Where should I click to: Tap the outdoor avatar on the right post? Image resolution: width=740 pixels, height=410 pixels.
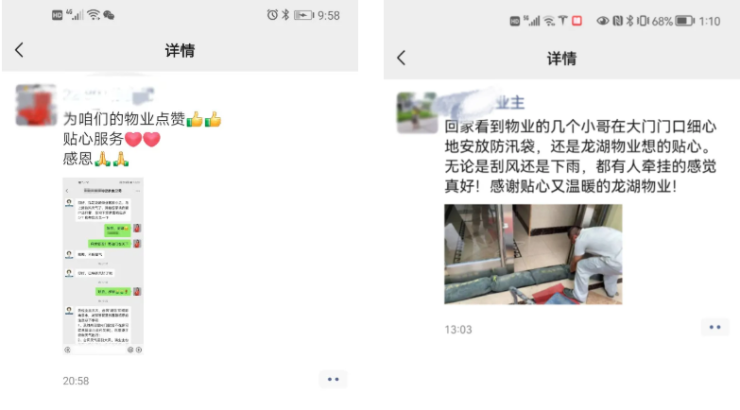[x=417, y=113]
